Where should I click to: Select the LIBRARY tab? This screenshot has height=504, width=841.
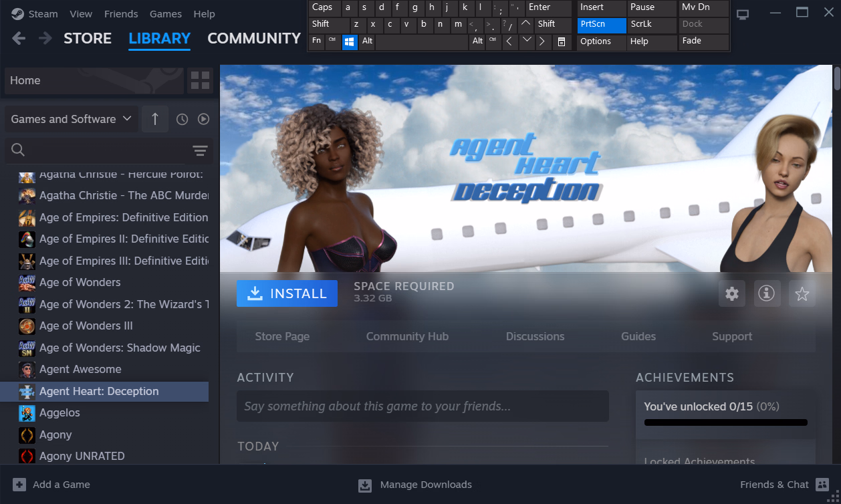pyautogui.click(x=160, y=39)
